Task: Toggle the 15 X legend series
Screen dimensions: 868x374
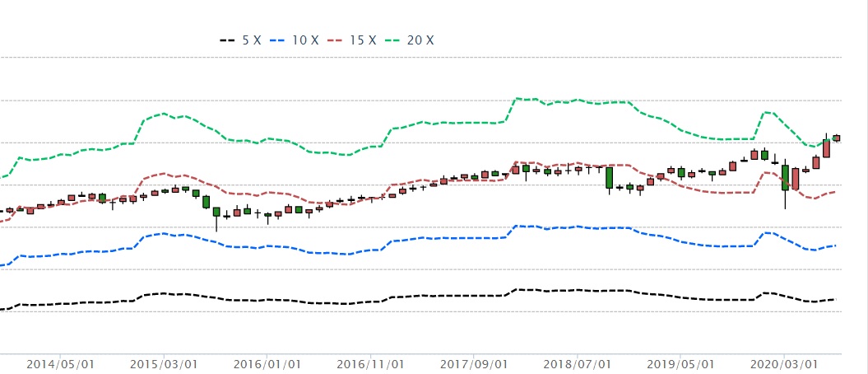Action: (x=353, y=40)
